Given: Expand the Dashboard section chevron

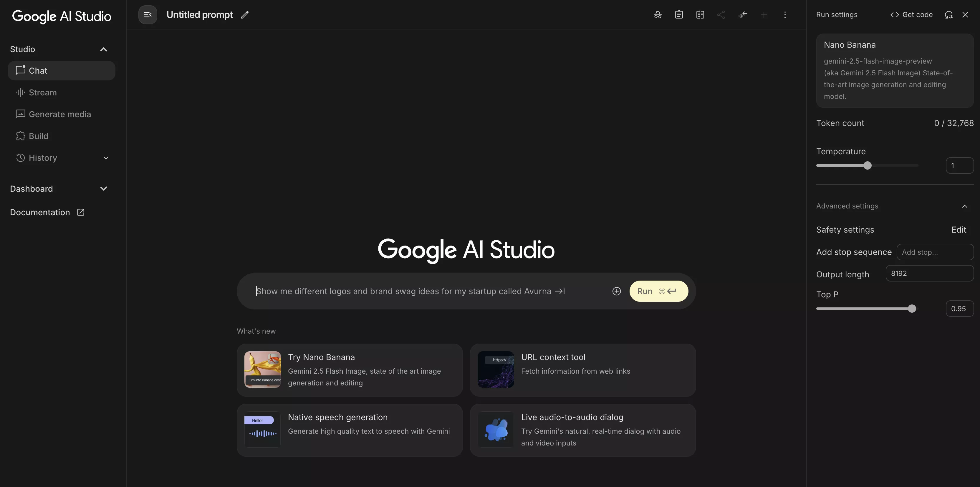Looking at the screenshot, I should [103, 189].
